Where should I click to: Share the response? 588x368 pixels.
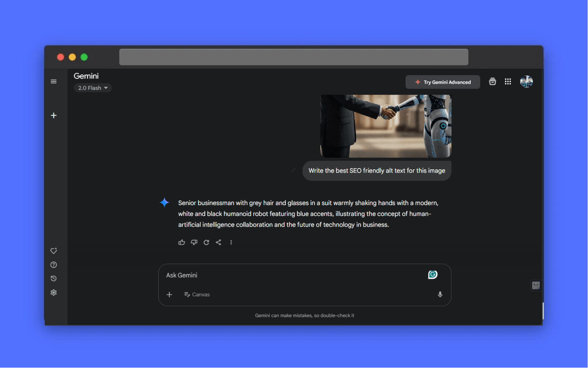tap(219, 242)
